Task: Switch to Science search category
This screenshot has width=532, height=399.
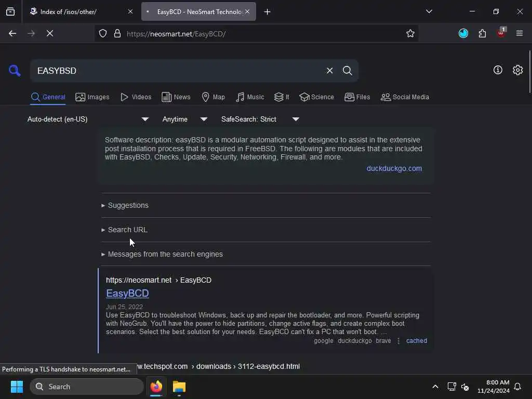Action: click(x=316, y=97)
